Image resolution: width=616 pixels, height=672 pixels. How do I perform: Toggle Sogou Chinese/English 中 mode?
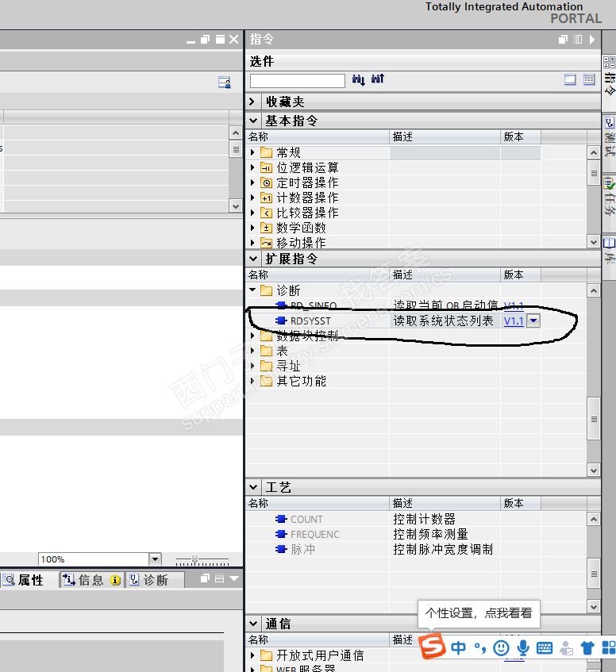click(458, 648)
